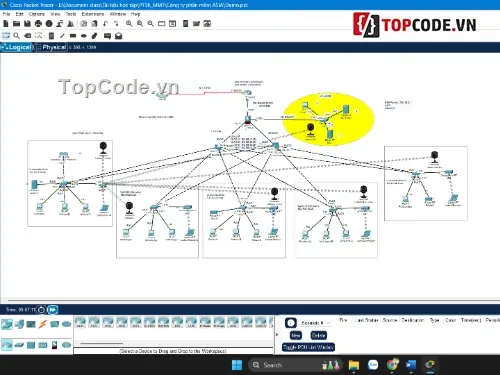Click the Type column header
The image size is (500, 375).
click(434, 320)
